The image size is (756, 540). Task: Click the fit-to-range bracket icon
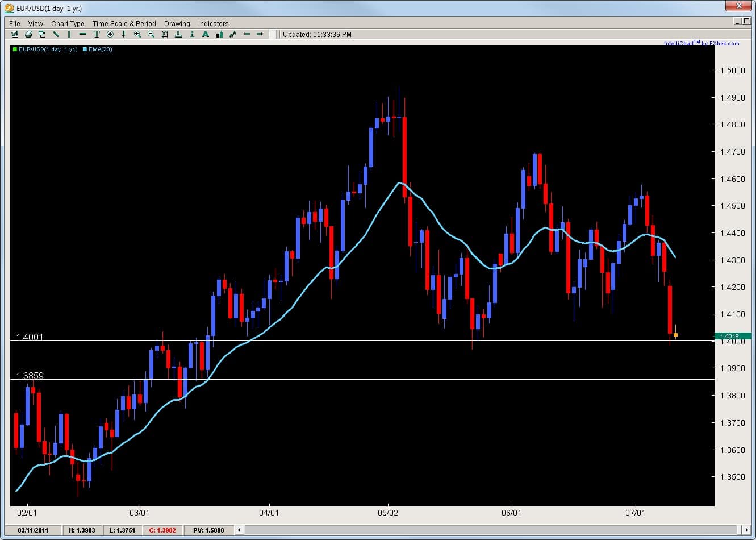pos(165,34)
